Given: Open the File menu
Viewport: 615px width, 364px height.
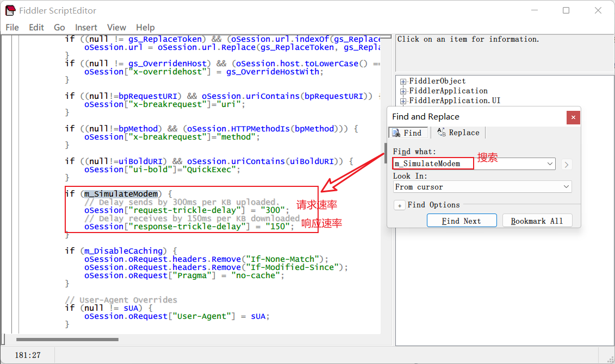Looking at the screenshot, I should pos(12,27).
